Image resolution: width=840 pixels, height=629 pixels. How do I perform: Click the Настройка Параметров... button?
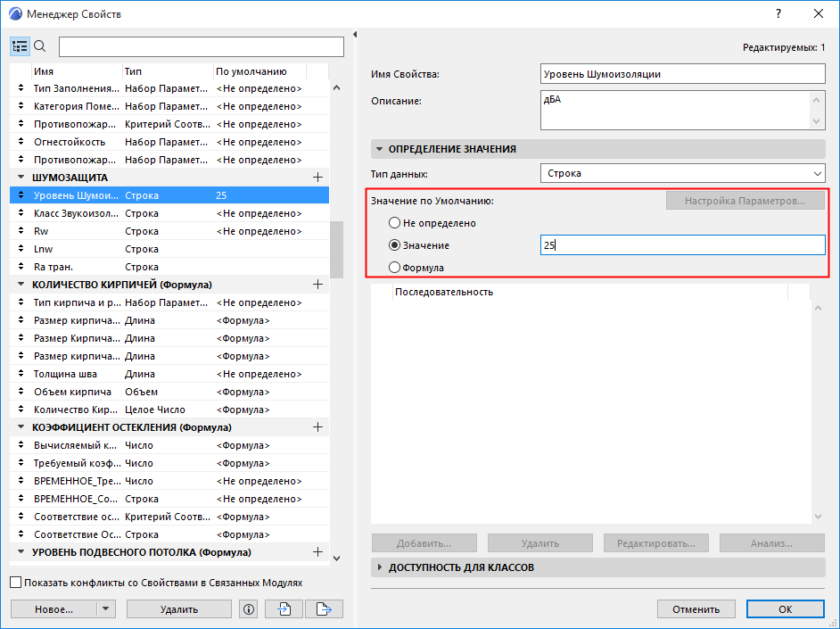745,201
